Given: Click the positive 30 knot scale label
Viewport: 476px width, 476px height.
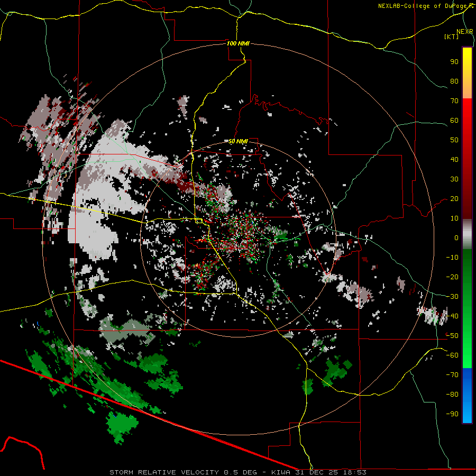Looking at the screenshot, I should [x=454, y=179].
